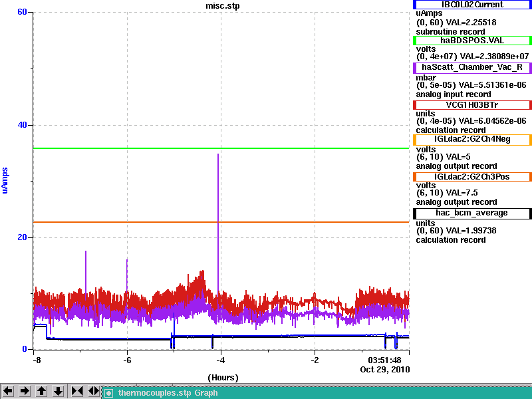532x399 pixels.
Task: Click the value text VAL=6.04562e-06
Action: pyautogui.click(x=492, y=121)
